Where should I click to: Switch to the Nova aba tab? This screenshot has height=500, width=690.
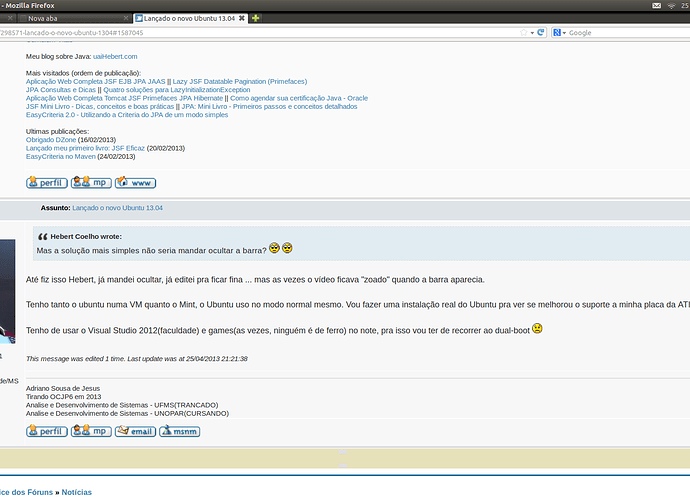click(x=43, y=18)
